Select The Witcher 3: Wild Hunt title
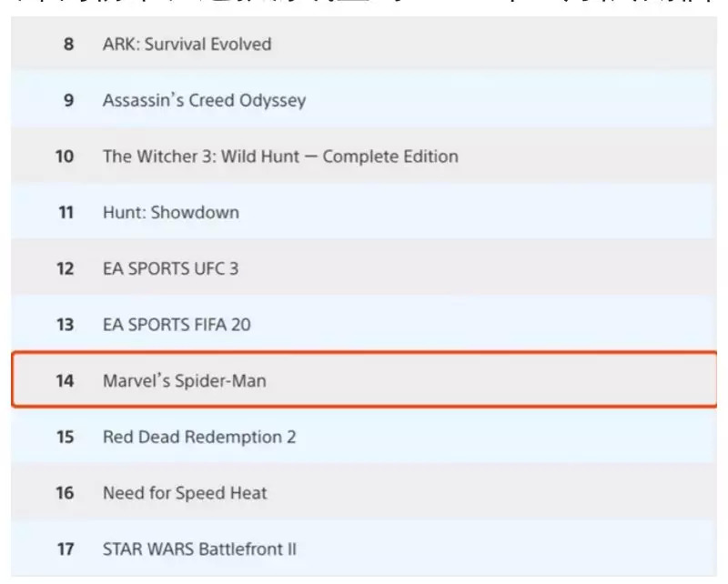This screenshot has width=728, height=584. (280, 156)
